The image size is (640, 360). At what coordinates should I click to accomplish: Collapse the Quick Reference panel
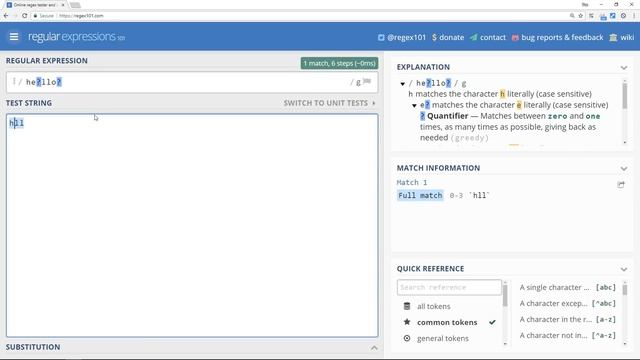[624, 269]
